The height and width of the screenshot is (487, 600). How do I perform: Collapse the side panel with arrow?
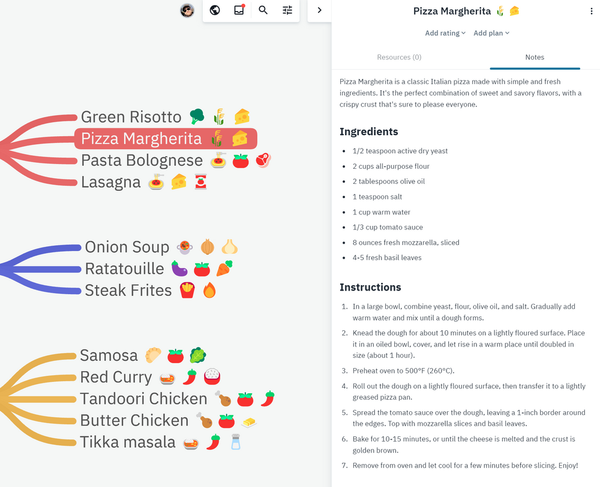[x=319, y=10]
